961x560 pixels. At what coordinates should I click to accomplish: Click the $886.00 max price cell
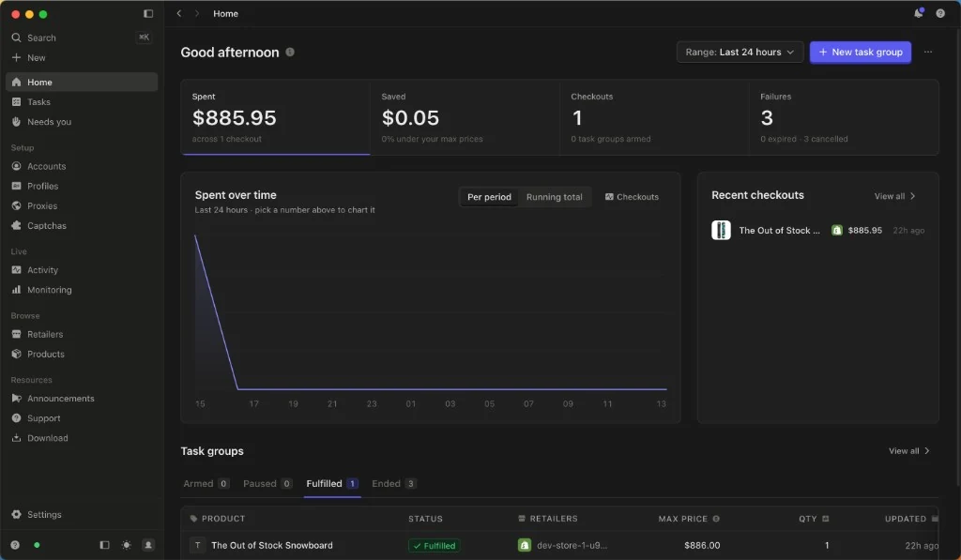point(702,545)
